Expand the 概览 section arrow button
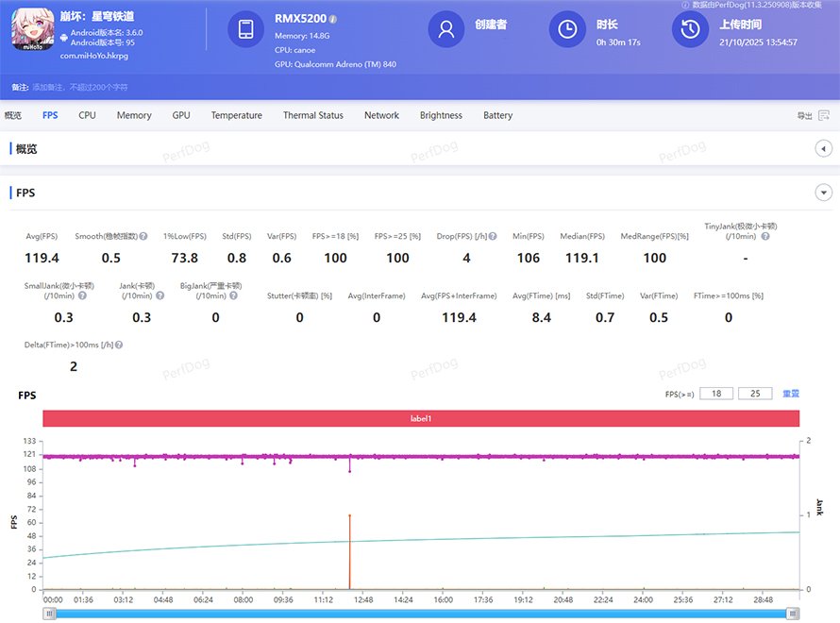 [822, 149]
